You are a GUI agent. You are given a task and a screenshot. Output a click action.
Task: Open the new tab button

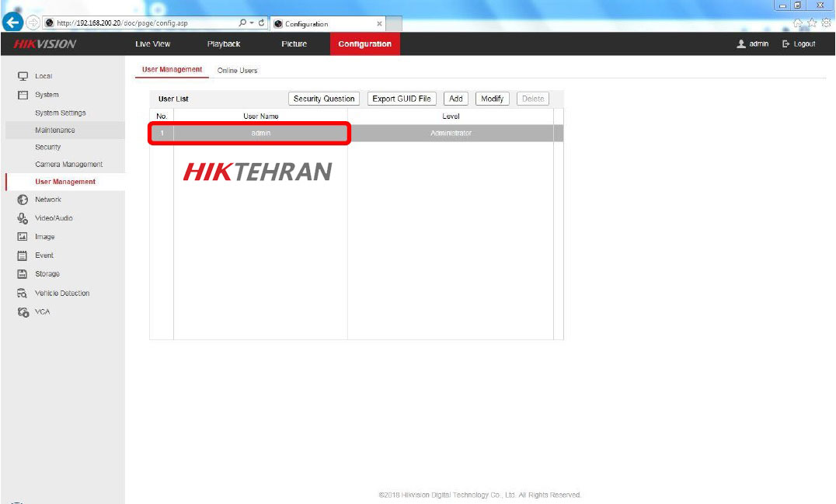click(393, 23)
